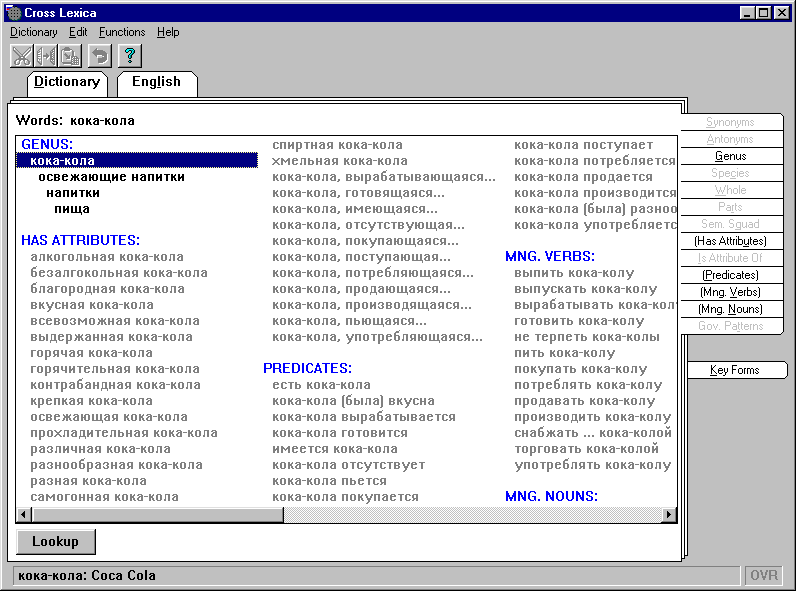Screen dimensions: 796x591
Task: Click the Synonyms side tab
Action: tap(731, 122)
